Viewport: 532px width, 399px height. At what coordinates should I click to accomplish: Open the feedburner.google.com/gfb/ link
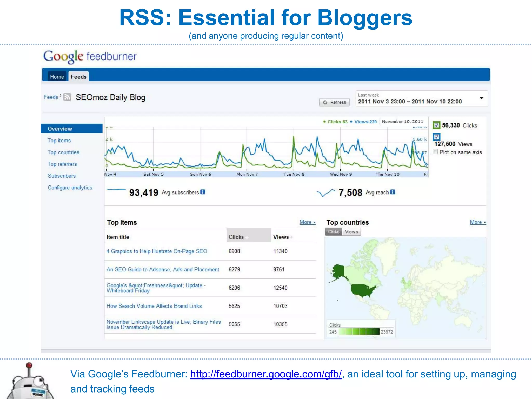click(x=266, y=374)
